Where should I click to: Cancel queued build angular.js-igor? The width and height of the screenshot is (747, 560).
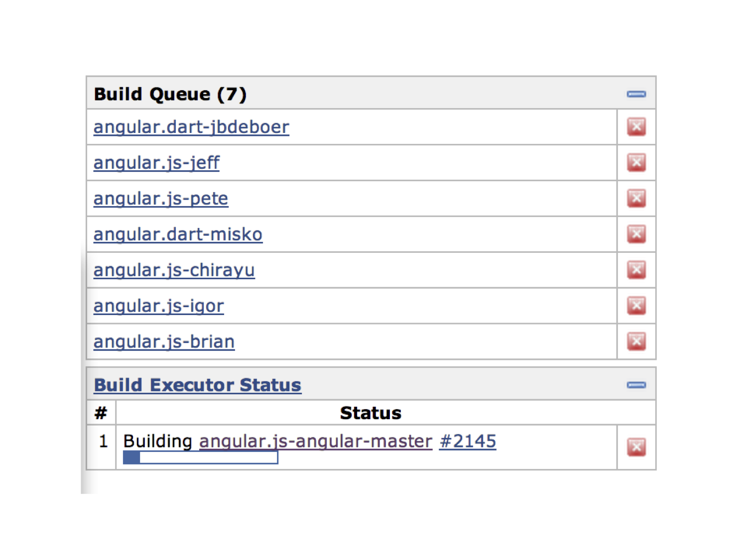tap(636, 306)
